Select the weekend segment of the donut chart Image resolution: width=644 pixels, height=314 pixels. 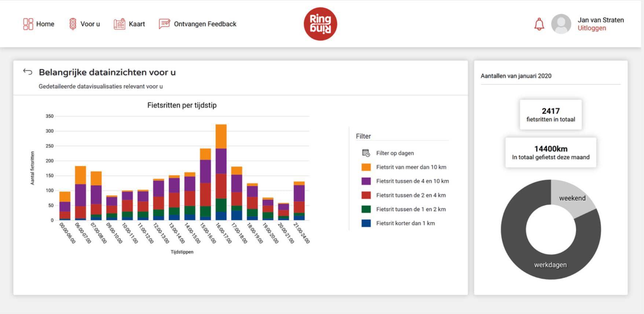coord(572,198)
